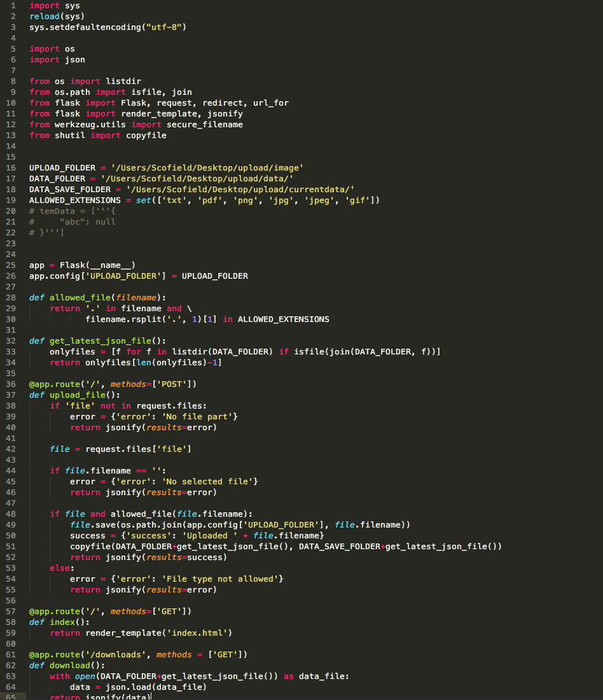
Task: Click 'get_latest_json_file' function definition
Action: click(100, 341)
